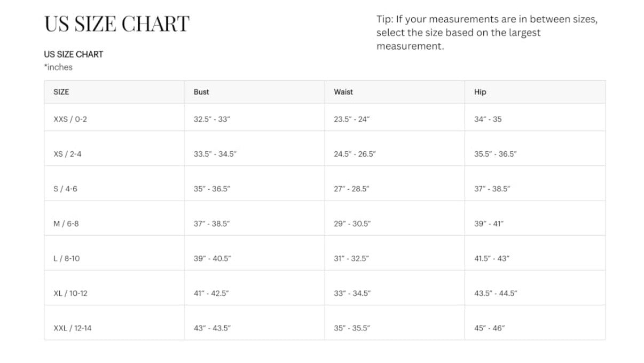Viewport: 644px width, 363px height.
Task: Click the hip value 45" - 46"
Action: pyautogui.click(x=489, y=328)
